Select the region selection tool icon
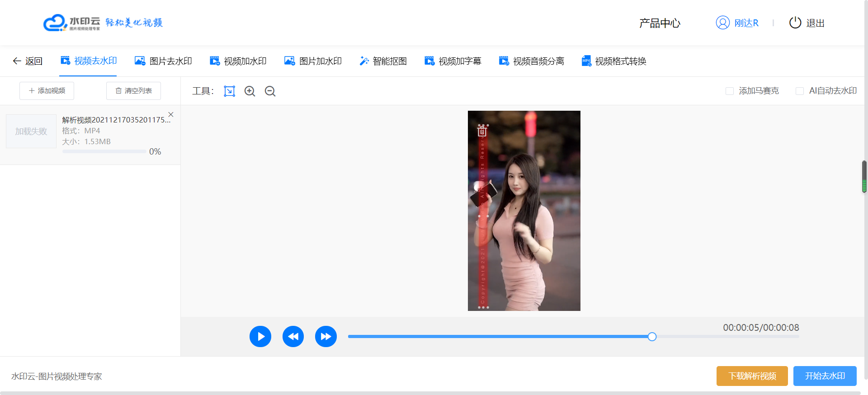 click(230, 91)
